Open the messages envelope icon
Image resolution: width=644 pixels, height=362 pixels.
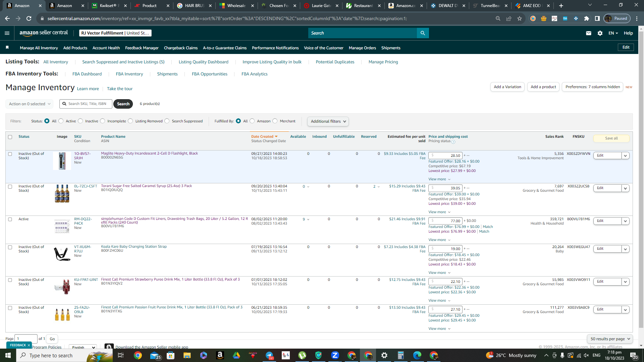tap(588, 33)
